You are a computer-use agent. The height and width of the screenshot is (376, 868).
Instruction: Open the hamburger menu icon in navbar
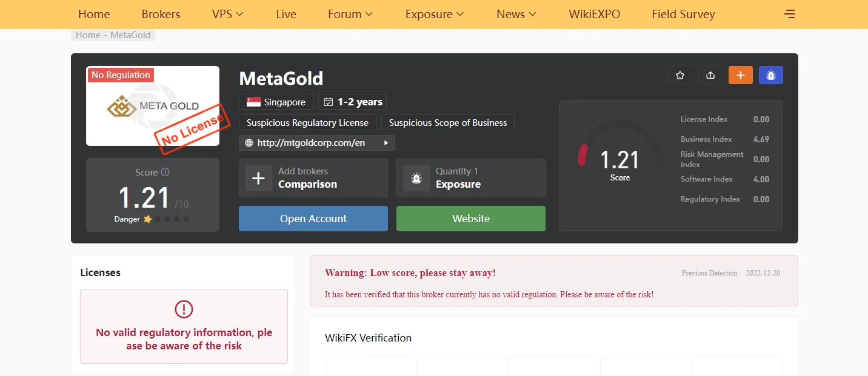[x=789, y=14]
